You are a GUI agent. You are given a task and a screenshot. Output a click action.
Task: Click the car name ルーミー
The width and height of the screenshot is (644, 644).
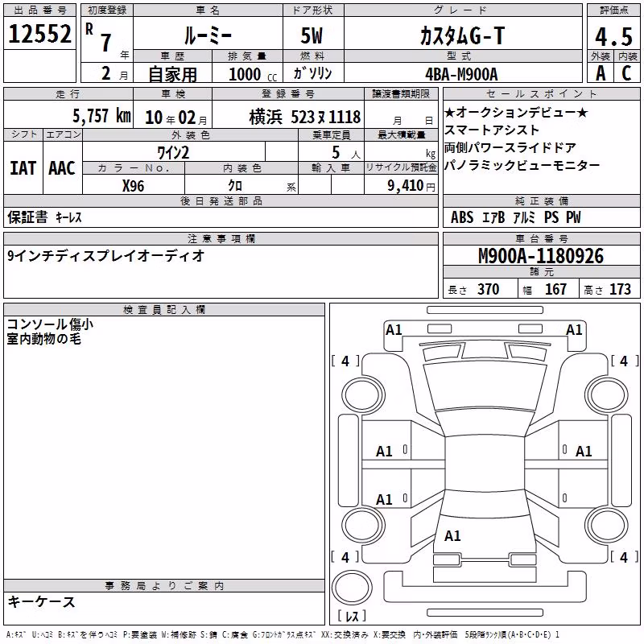click(208, 36)
